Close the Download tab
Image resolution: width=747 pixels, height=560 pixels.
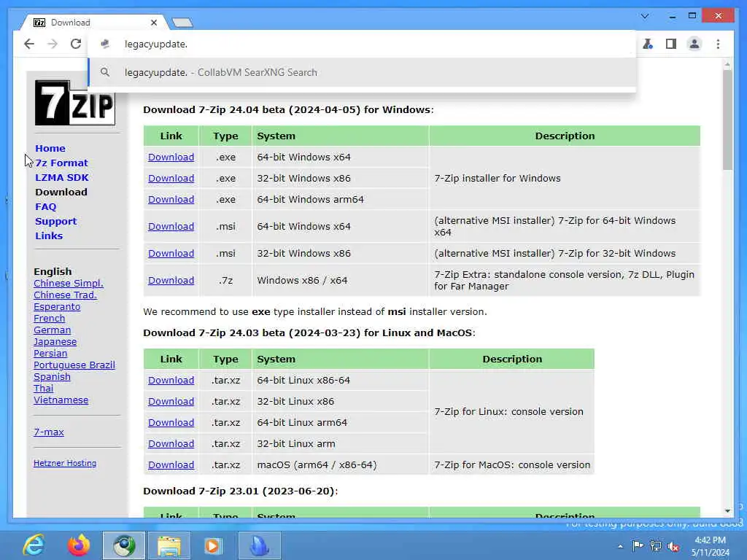click(x=153, y=23)
